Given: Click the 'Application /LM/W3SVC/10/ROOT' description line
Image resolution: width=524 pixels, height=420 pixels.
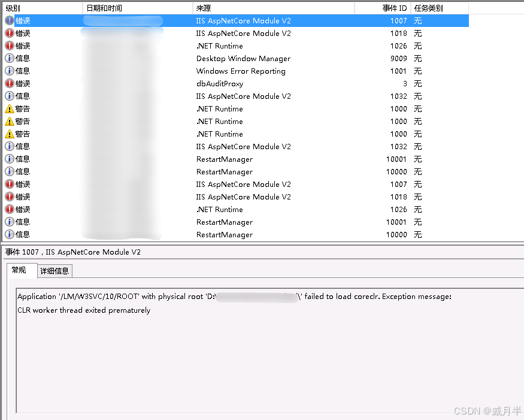Looking at the screenshot, I should pos(234,297).
